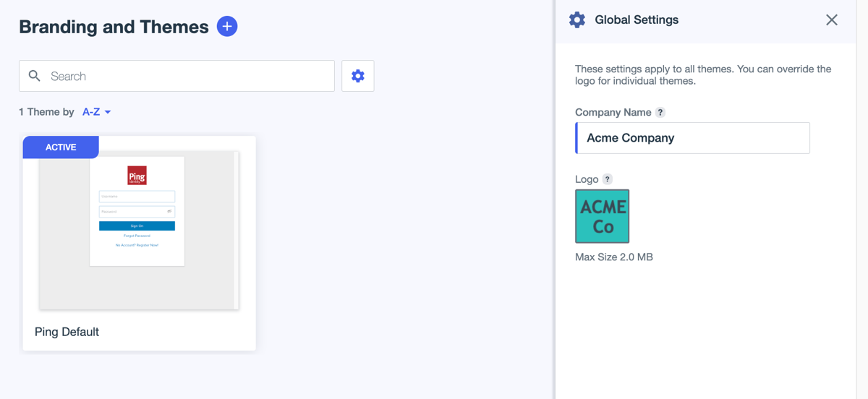
Task: Toggle the password visibility eye in the preview
Action: 169,211
